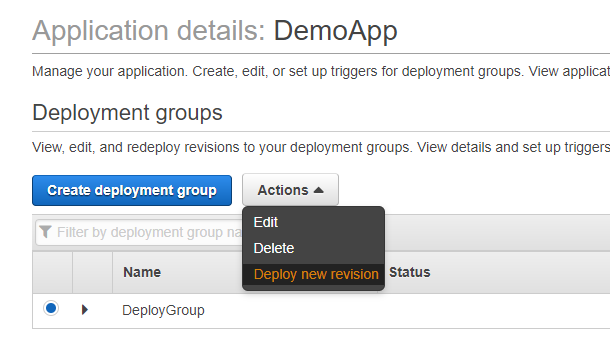Click the DemoApp application title
The height and width of the screenshot is (361, 610).
(335, 31)
